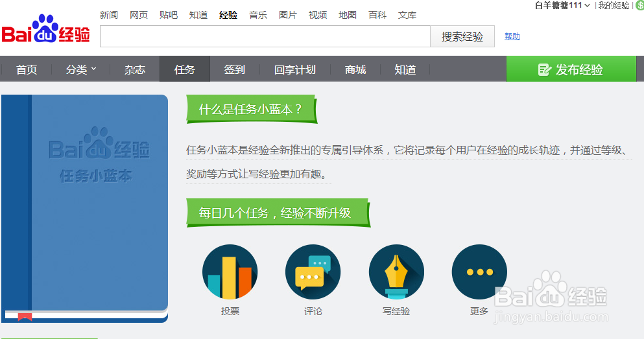Screen dimensions: 644x339
Task: Expand the 分类 category dropdown
Action: pos(81,69)
